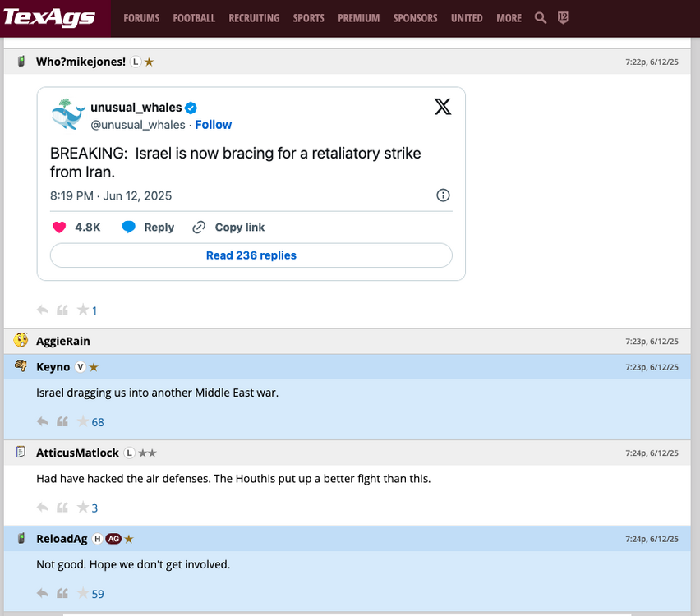The height and width of the screenshot is (616, 700).
Task: Open the SPORTS navigation dropdown
Action: 308,18
